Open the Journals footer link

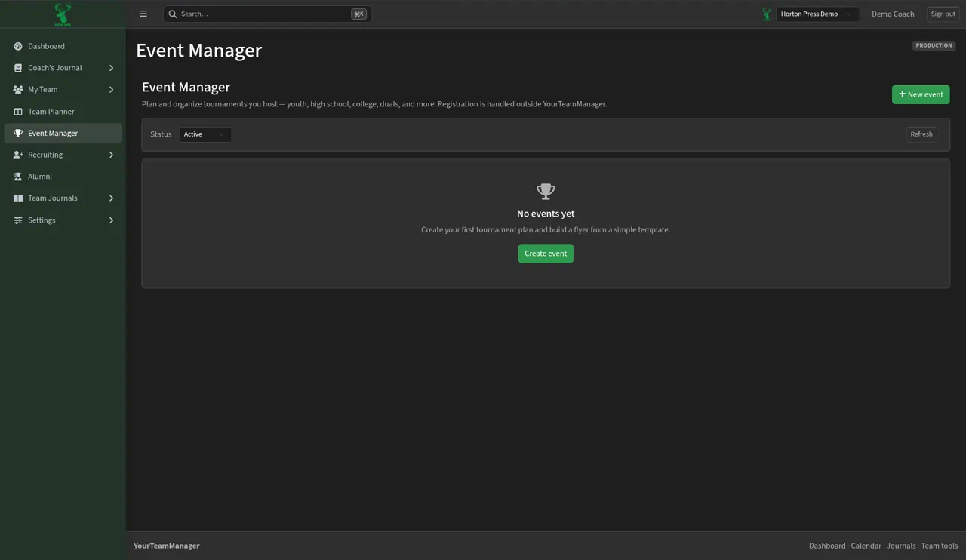click(901, 546)
